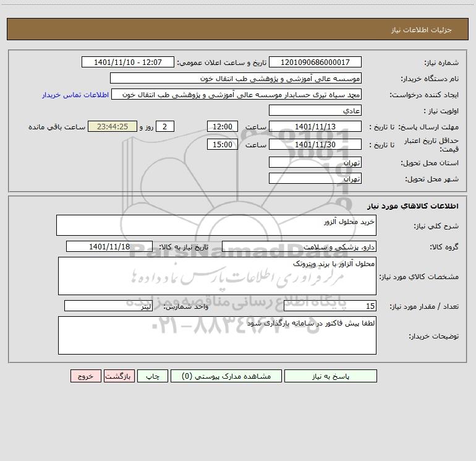Click the جزئیات اطلاعات نیاز header title

(x=422, y=30)
